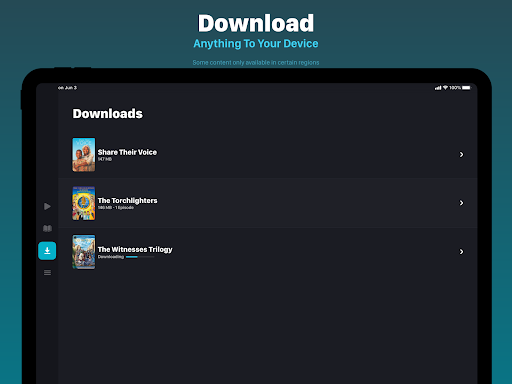Click the large Download banner heading

pyautogui.click(x=256, y=23)
